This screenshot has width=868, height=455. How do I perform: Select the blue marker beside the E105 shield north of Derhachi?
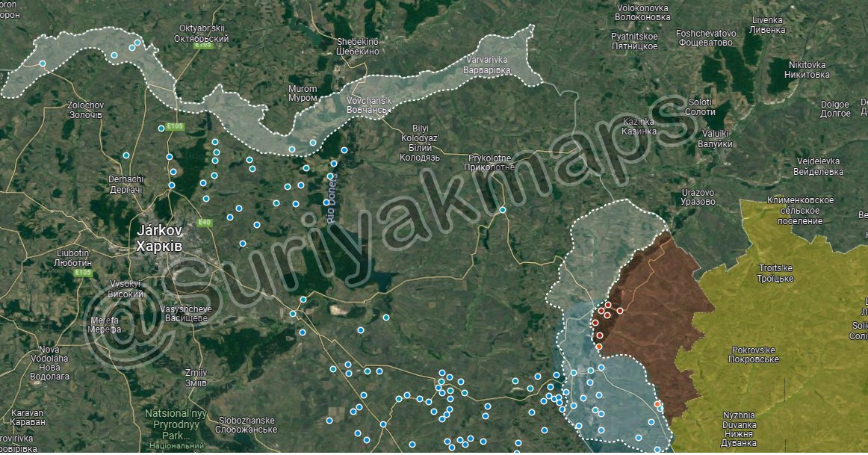tap(161, 129)
